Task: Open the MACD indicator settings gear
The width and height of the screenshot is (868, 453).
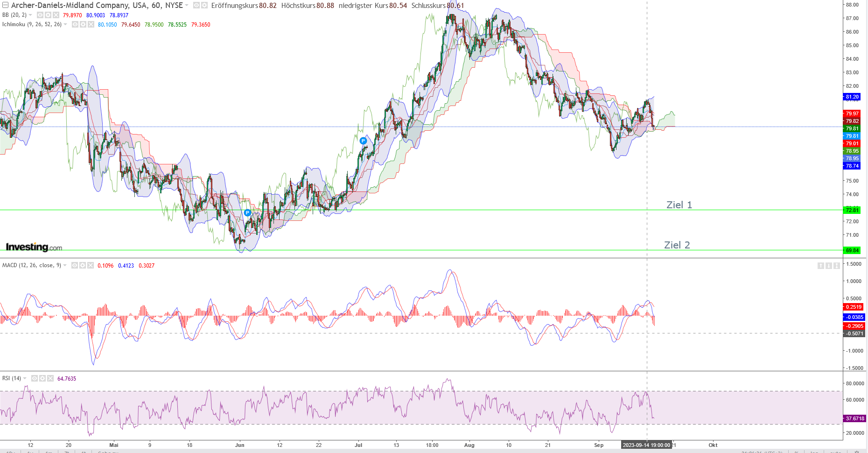Action: (x=83, y=265)
